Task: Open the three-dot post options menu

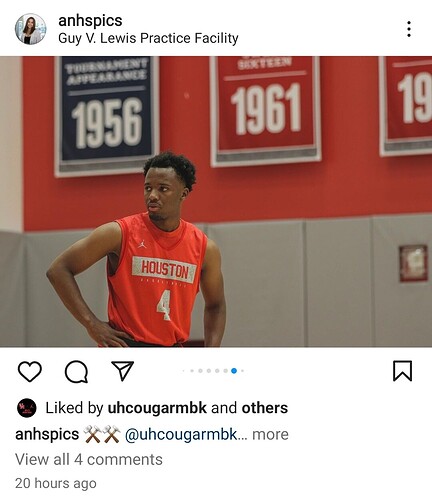Action: [409, 29]
